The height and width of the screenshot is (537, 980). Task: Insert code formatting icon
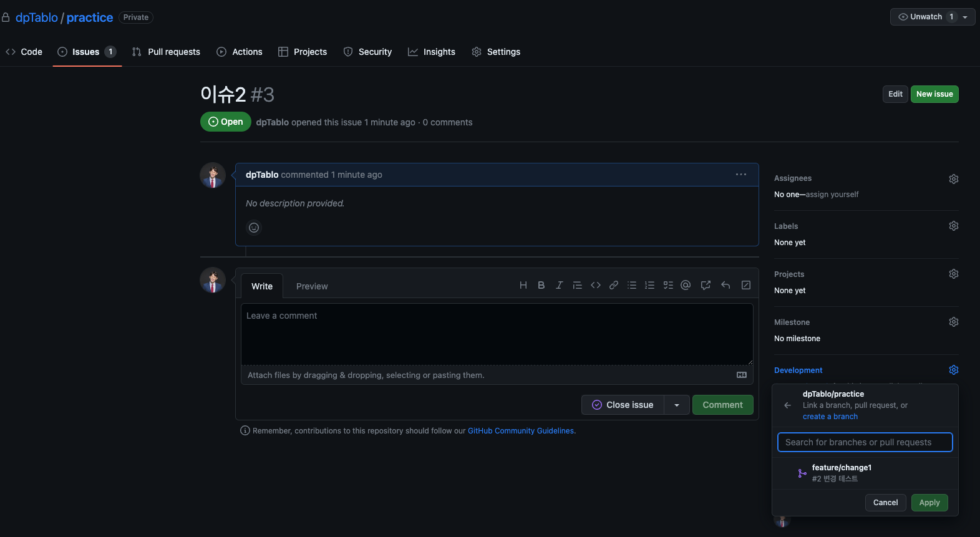[x=596, y=286]
